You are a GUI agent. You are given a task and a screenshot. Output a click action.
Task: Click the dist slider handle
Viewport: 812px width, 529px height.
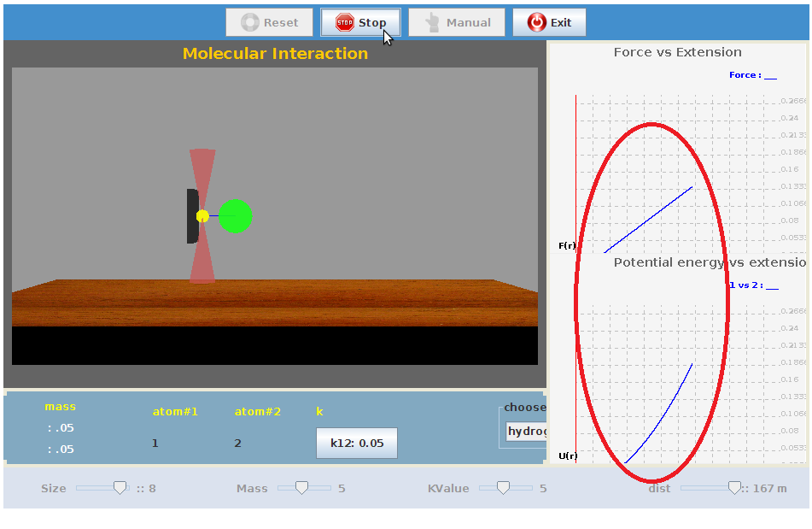[733, 488]
